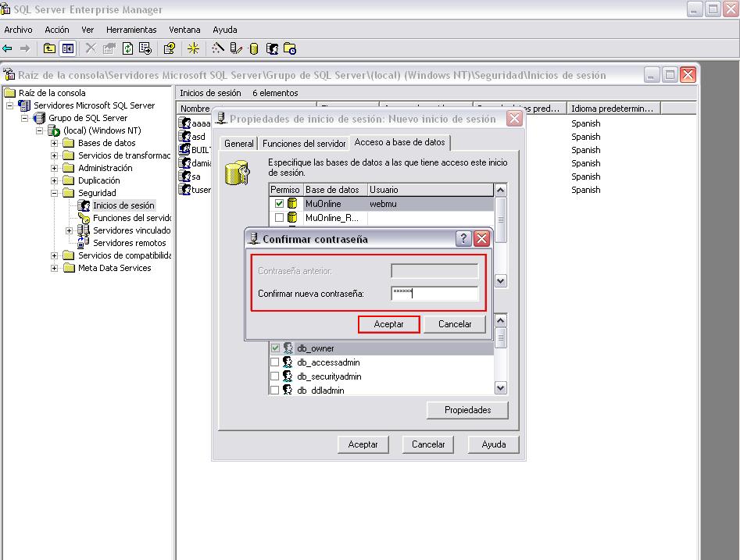Click the database list scrollbar up arrow
The width and height of the screenshot is (740, 560).
(501, 190)
